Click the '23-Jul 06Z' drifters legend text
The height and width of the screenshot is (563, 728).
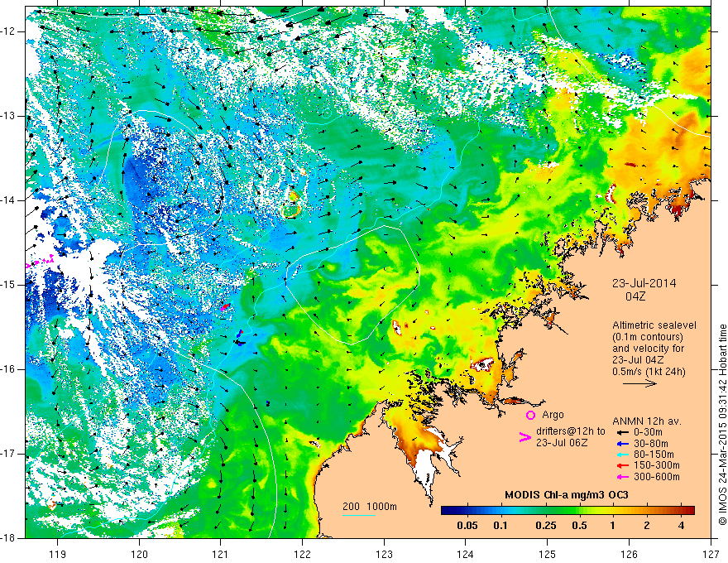coord(562,443)
